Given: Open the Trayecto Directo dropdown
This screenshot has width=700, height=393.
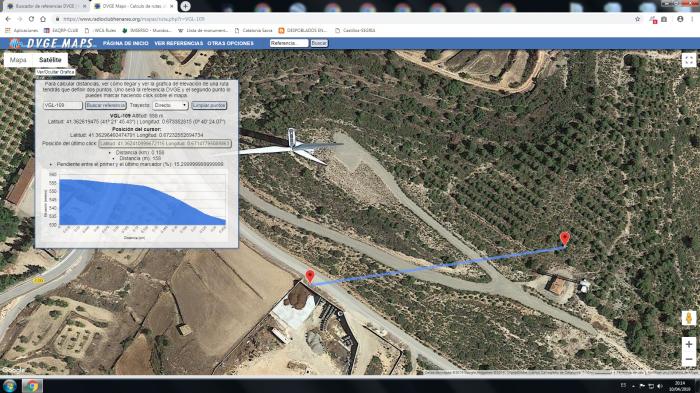Looking at the screenshot, I should tap(170, 105).
